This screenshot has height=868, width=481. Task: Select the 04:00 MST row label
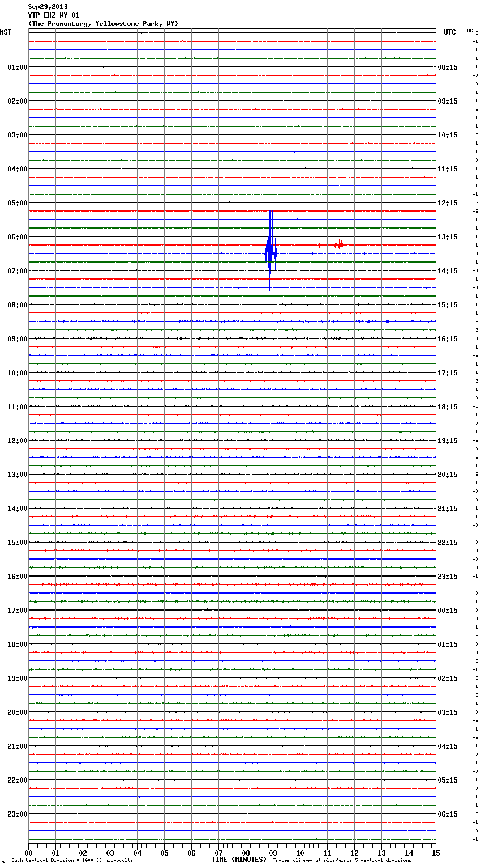click(18, 169)
